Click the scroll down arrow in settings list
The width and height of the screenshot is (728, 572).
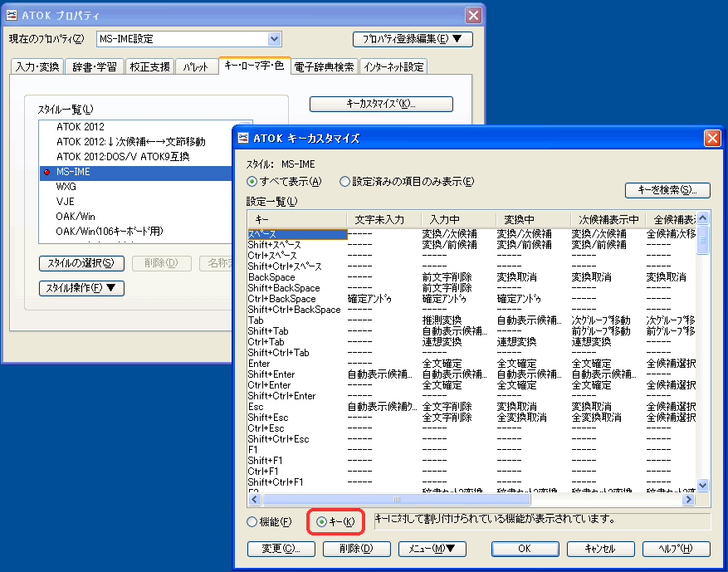click(703, 485)
